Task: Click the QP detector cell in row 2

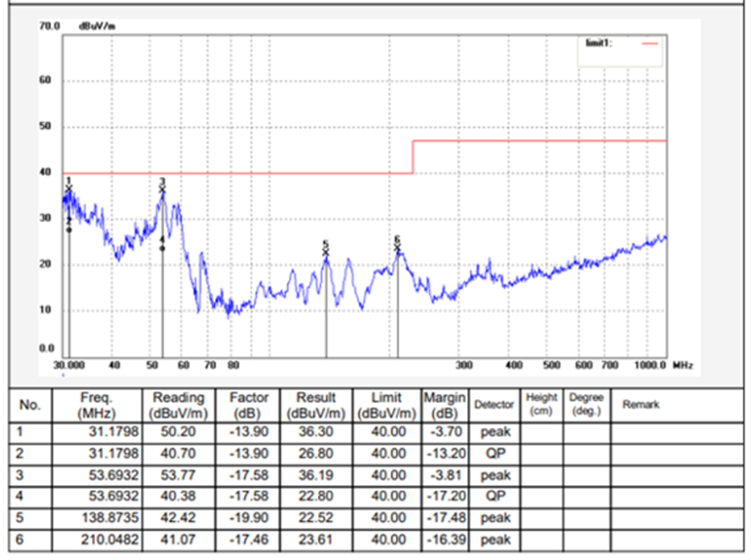Action: (x=496, y=453)
